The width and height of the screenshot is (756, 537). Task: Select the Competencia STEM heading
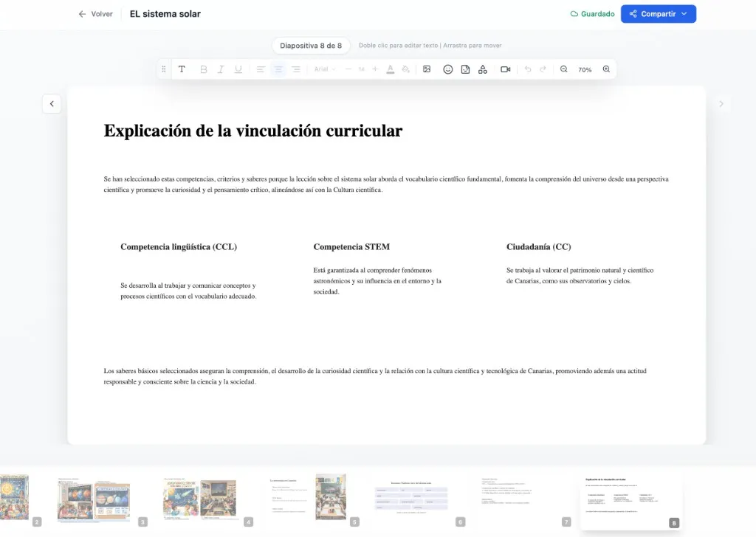click(x=351, y=246)
